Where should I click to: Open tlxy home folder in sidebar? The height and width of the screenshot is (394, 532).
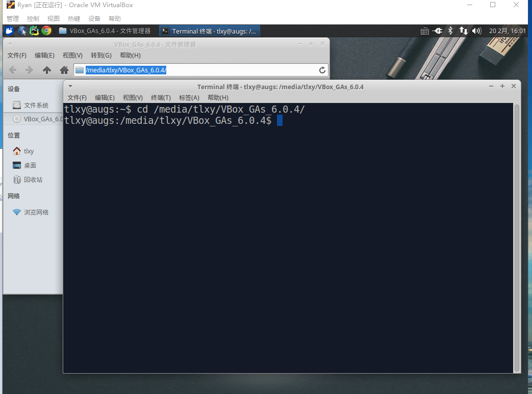click(33, 151)
